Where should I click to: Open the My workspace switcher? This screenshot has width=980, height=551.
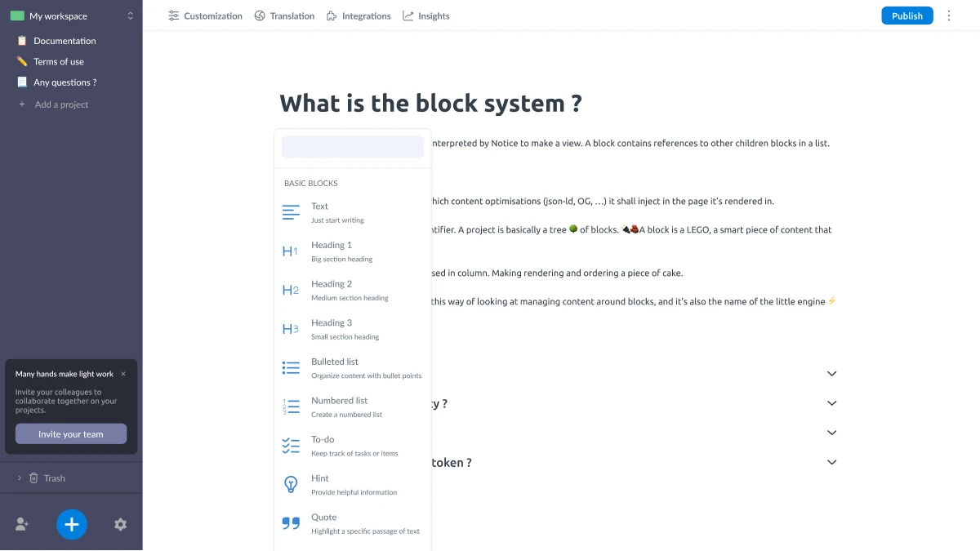(71, 16)
